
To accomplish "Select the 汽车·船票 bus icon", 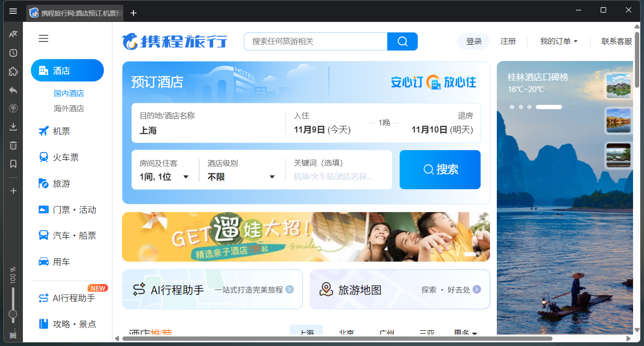I will 44,235.
